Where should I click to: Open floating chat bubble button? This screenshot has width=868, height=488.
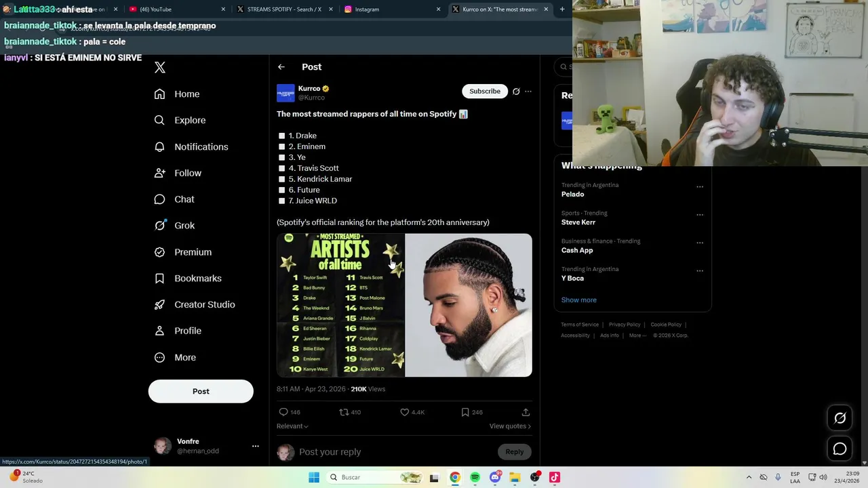pos(840,449)
